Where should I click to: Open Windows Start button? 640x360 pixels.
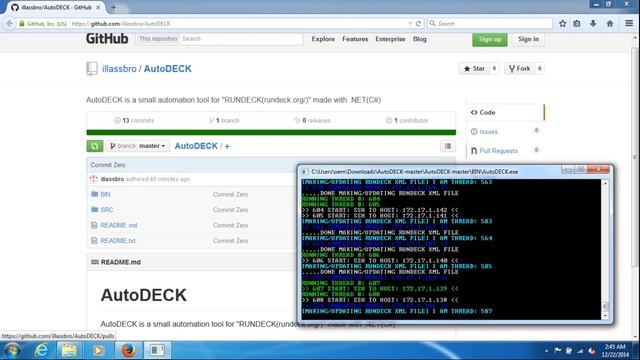click(x=11, y=350)
